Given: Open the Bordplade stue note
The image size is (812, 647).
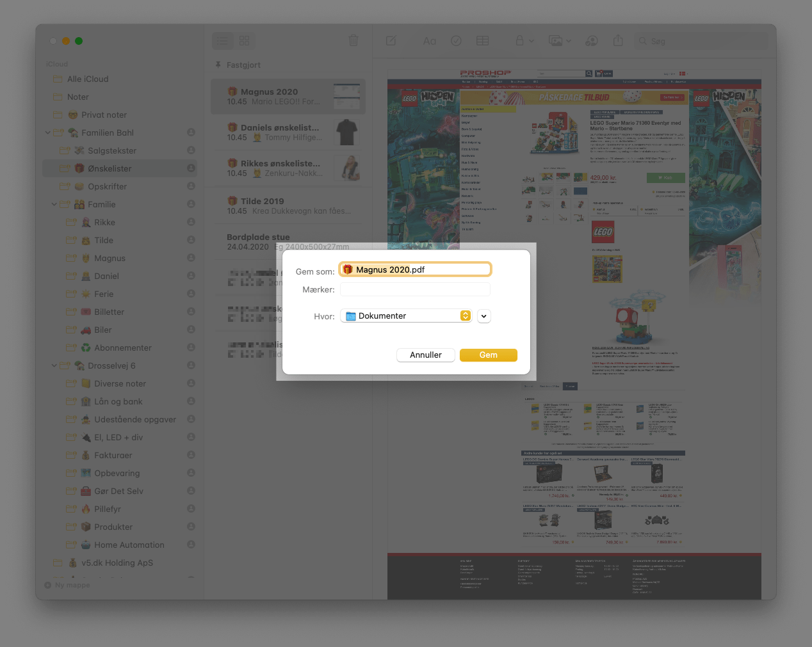Looking at the screenshot, I should (288, 242).
